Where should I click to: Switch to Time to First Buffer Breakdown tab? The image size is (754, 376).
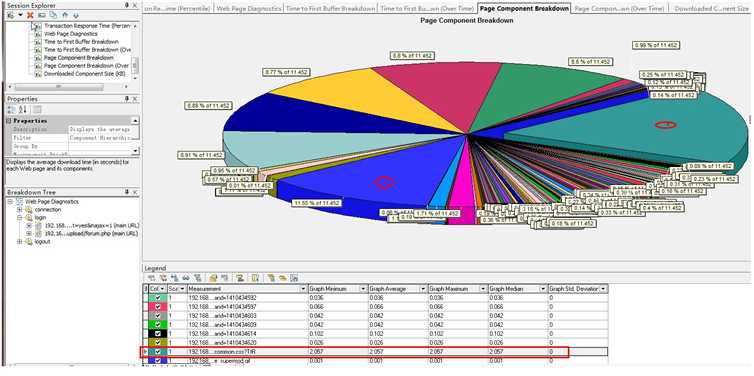click(330, 8)
